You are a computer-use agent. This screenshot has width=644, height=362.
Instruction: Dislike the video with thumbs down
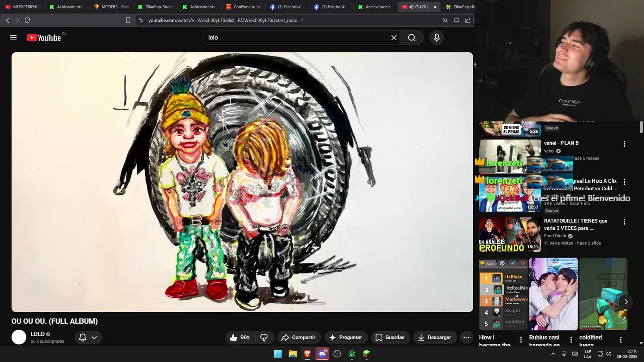click(264, 337)
